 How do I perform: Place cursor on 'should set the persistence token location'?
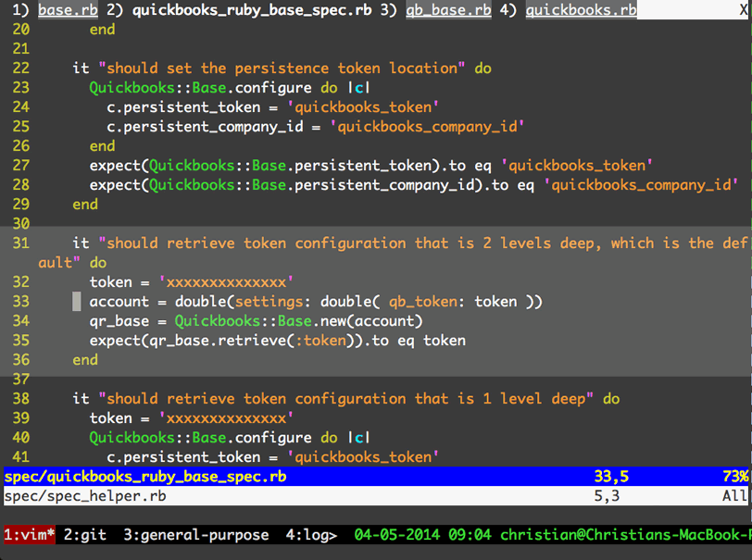[282, 68]
